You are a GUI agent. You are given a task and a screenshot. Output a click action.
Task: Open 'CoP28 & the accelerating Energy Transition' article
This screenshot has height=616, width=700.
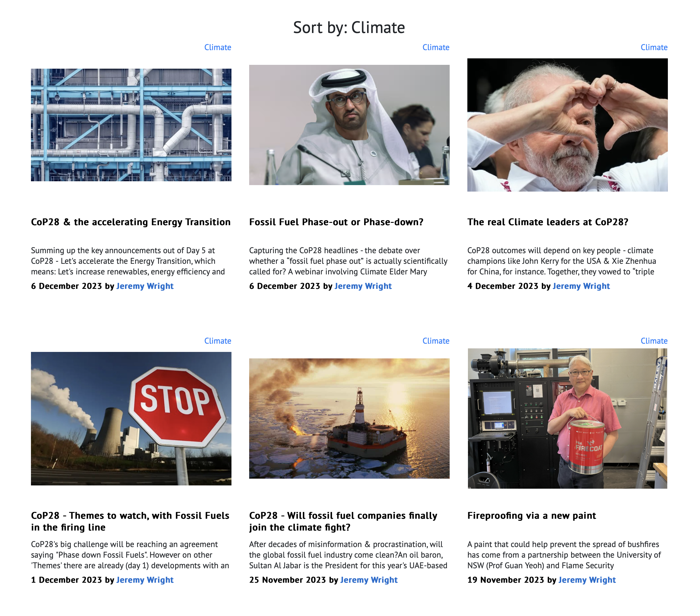pos(131,222)
